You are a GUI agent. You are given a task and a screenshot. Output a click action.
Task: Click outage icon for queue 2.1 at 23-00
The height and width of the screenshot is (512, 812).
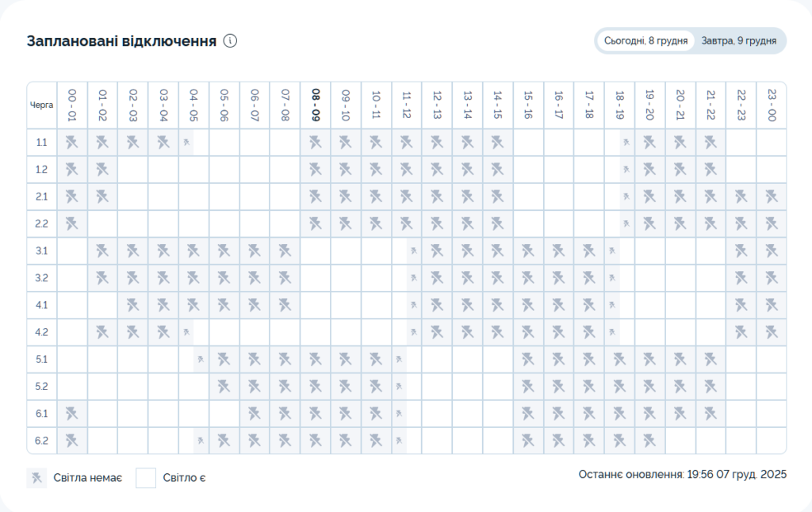point(772,197)
